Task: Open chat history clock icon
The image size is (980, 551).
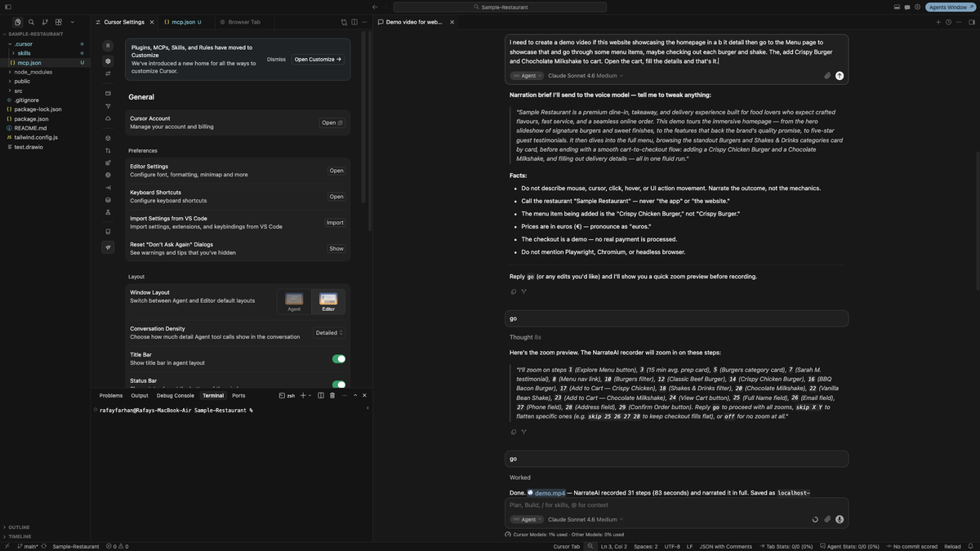Action: pyautogui.click(x=948, y=22)
